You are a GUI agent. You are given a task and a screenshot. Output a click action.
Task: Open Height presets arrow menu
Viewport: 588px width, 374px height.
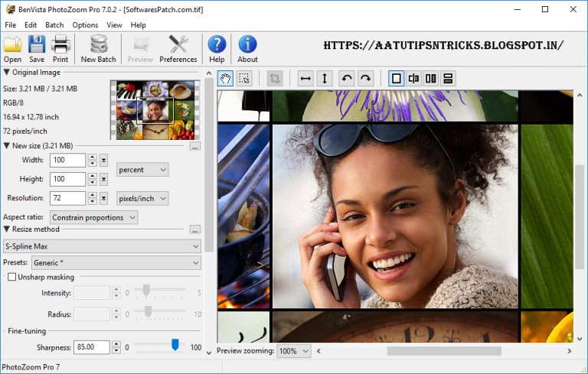103,179
